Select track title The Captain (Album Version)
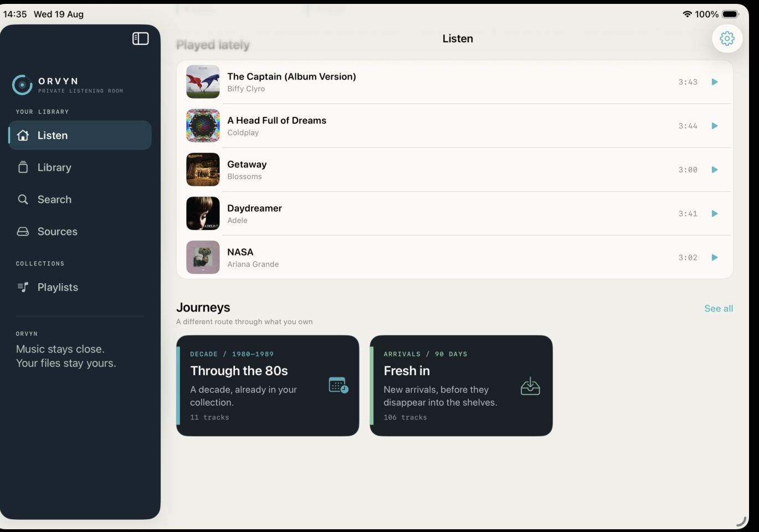759x532 pixels. [x=291, y=76]
